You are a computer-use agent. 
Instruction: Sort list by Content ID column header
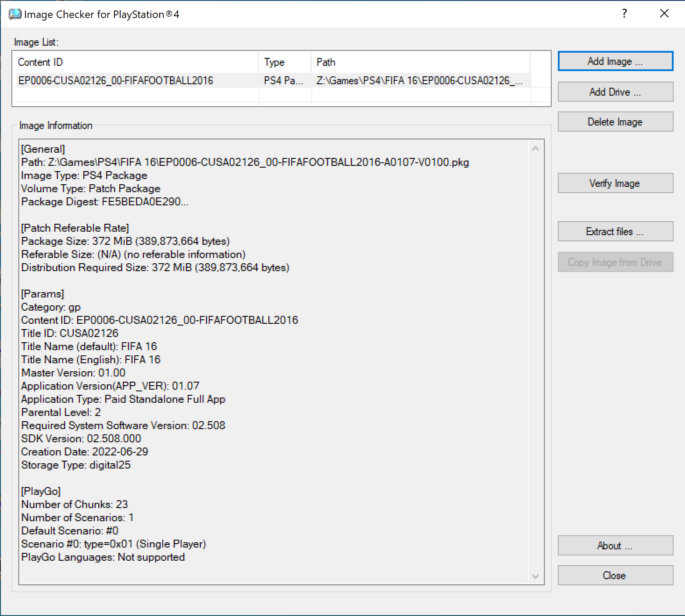point(136,62)
